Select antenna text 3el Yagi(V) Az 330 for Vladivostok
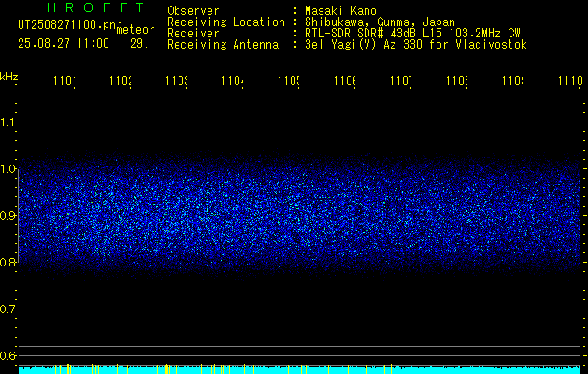588x374 pixels. pos(416,45)
